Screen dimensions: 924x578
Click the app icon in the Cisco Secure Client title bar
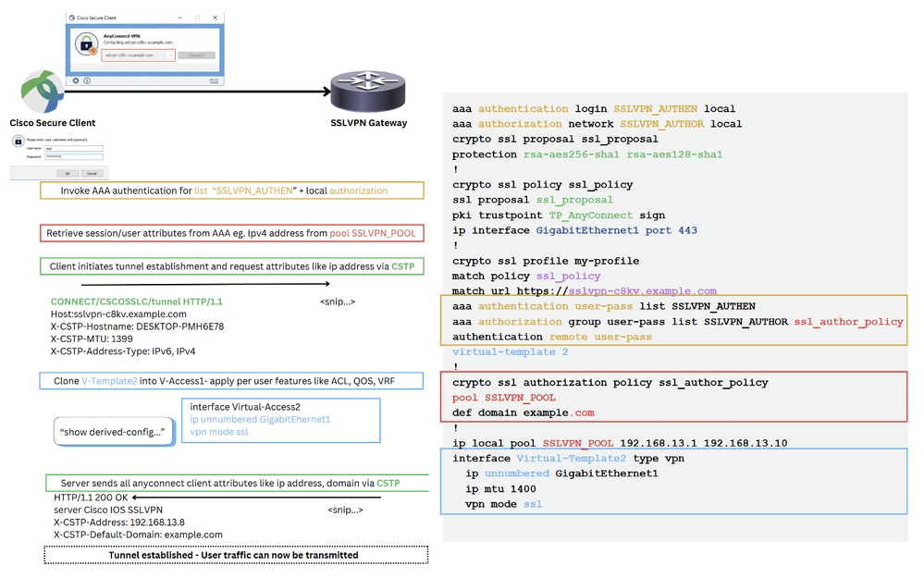click(x=72, y=18)
